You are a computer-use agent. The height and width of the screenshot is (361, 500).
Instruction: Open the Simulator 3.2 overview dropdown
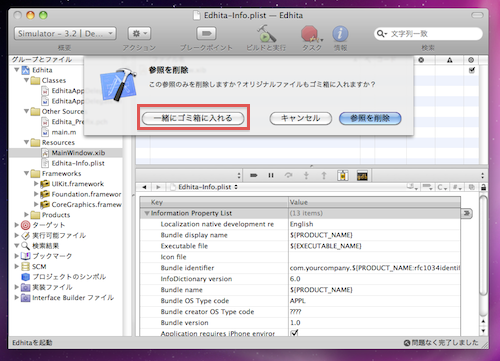[x=65, y=33]
